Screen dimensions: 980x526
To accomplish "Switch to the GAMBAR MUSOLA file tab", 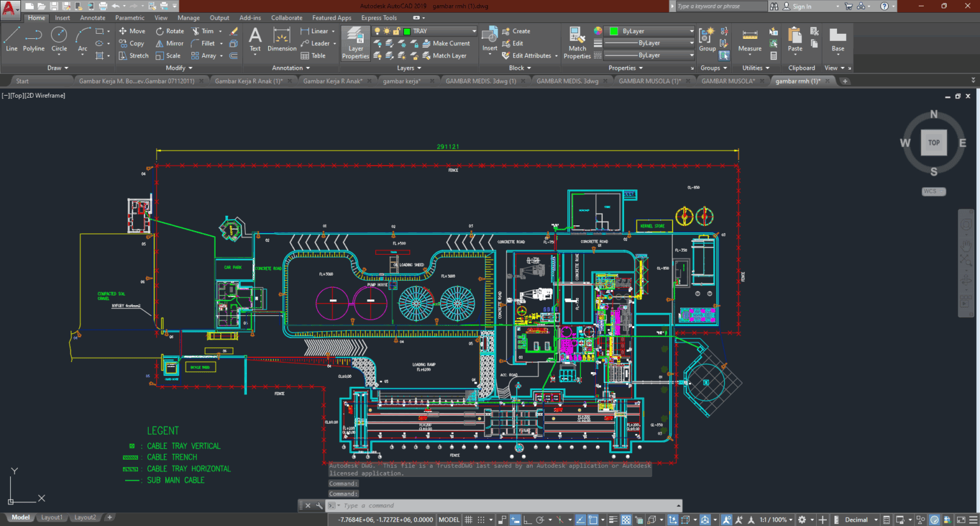I will pos(731,80).
